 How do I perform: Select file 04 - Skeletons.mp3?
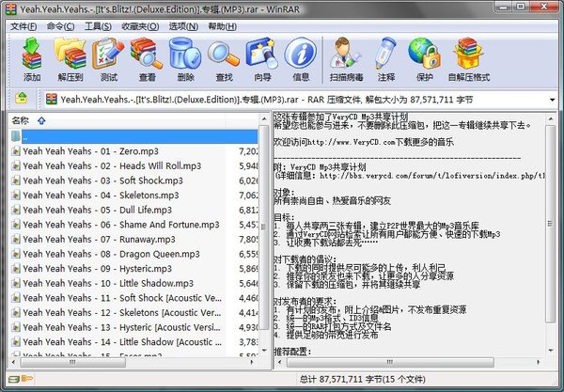point(101,196)
